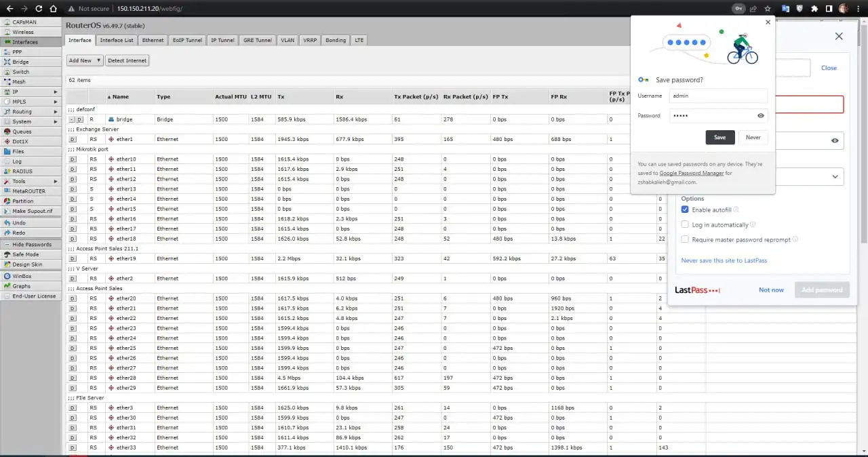Open Graphs from the sidebar
Image resolution: width=868 pixels, height=457 pixels.
(x=24, y=285)
